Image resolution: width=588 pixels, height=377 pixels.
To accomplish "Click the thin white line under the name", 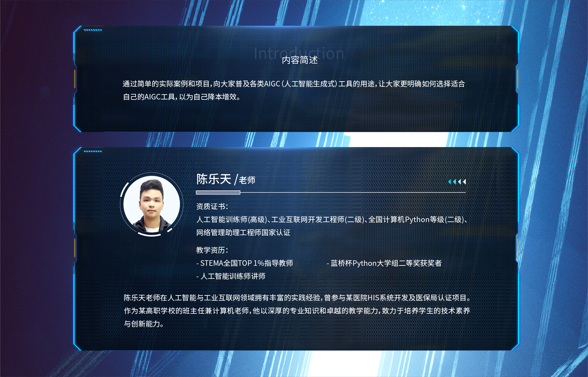I will [x=353, y=192].
